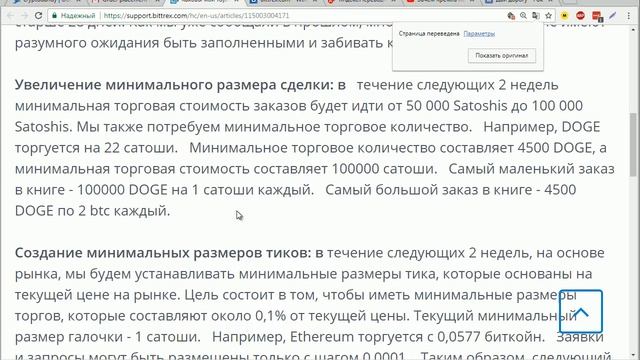640x360 pixels.
Task: Click the browser Back arrow
Action: [11, 16]
